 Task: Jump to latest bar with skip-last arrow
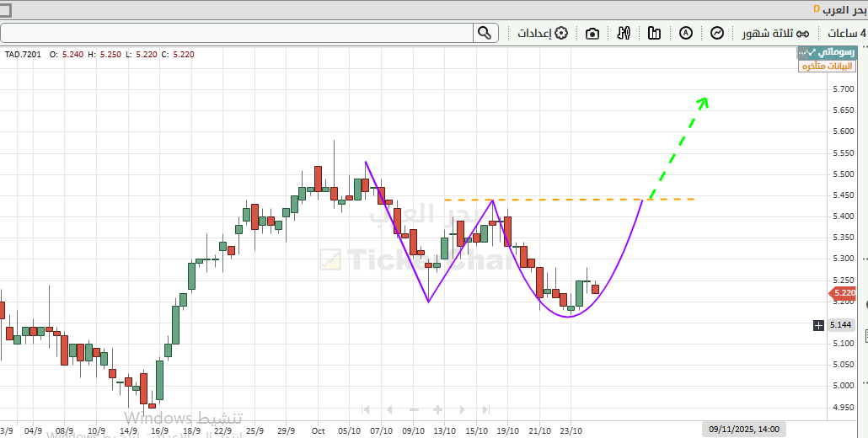tap(486, 409)
